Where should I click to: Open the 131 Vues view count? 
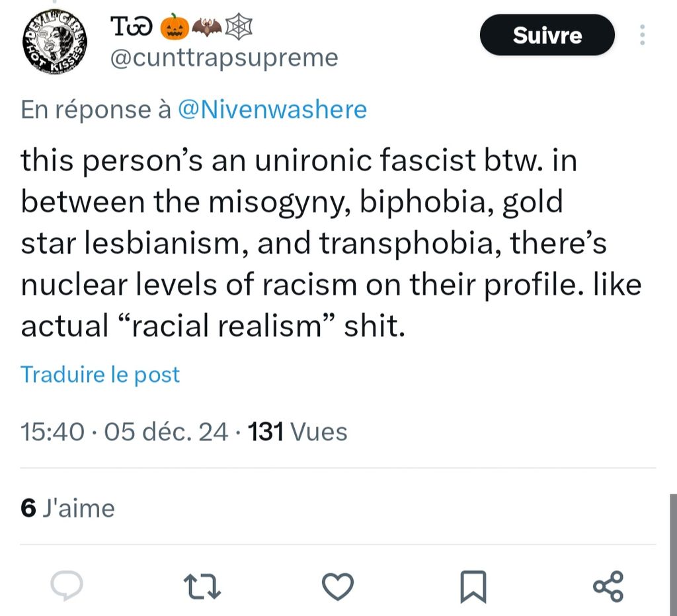coord(297,432)
